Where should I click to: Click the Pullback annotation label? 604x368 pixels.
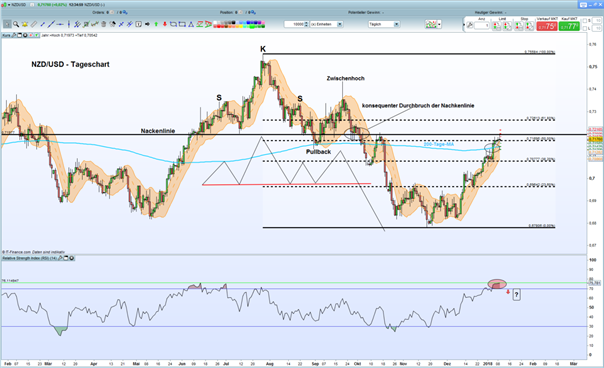pyautogui.click(x=319, y=152)
